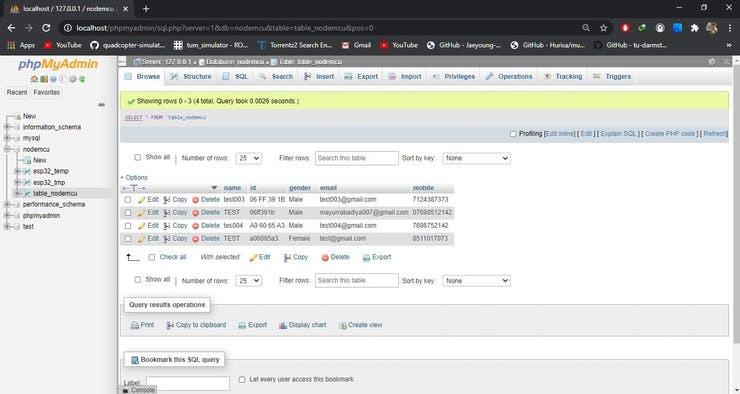Bookmark page with the star icon
This screenshot has width=740, height=394.
tap(603, 28)
